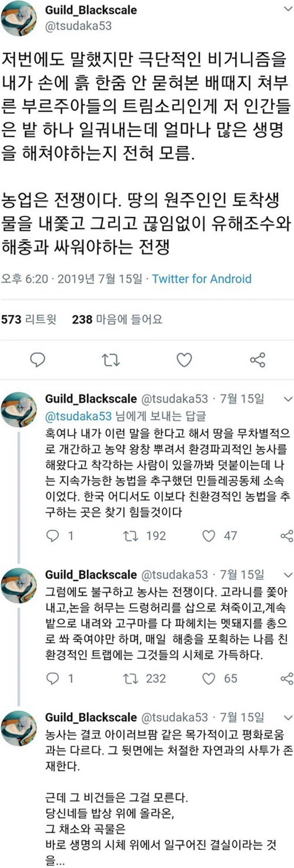Click reply icon on the 232-retweet reply

53,678
